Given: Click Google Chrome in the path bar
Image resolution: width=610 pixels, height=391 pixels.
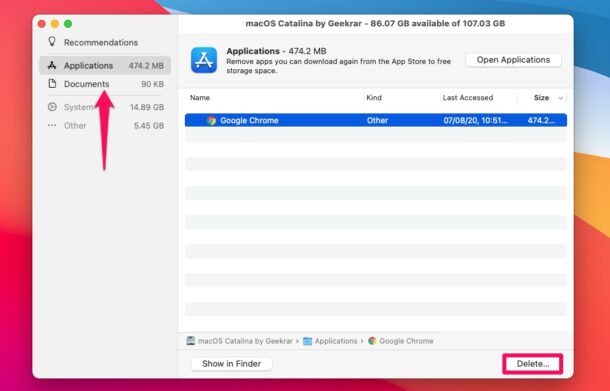Looking at the screenshot, I should click(406, 341).
